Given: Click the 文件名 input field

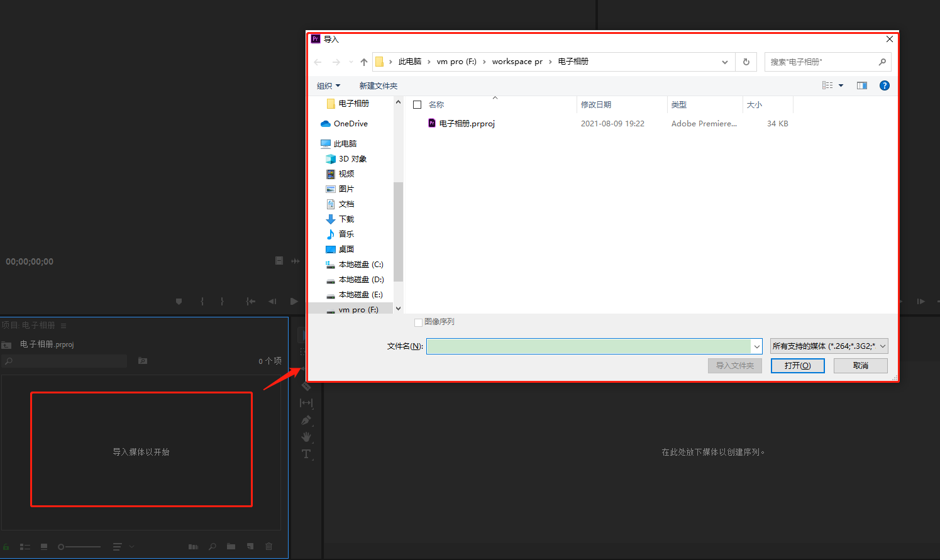Looking at the screenshot, I should [x=589, y=346].
